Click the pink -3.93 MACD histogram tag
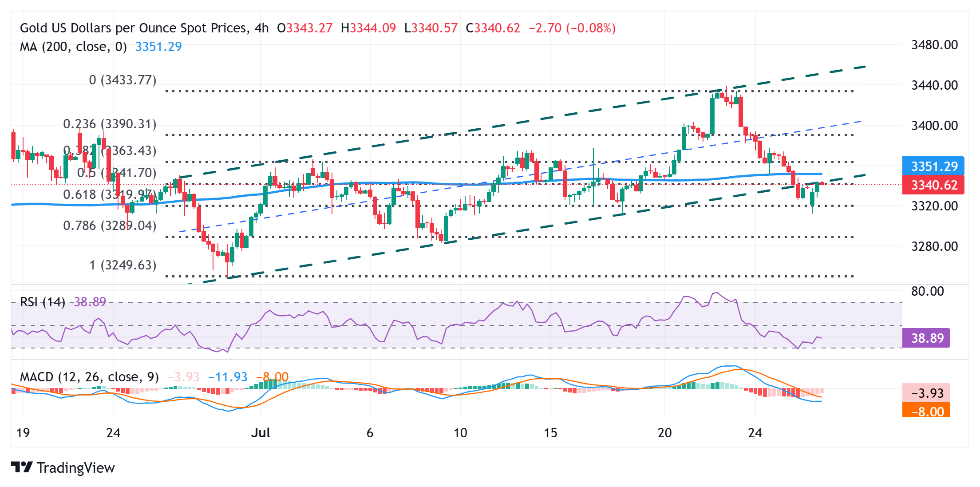Viewport: 980px width, 487px height. (926, 393)
